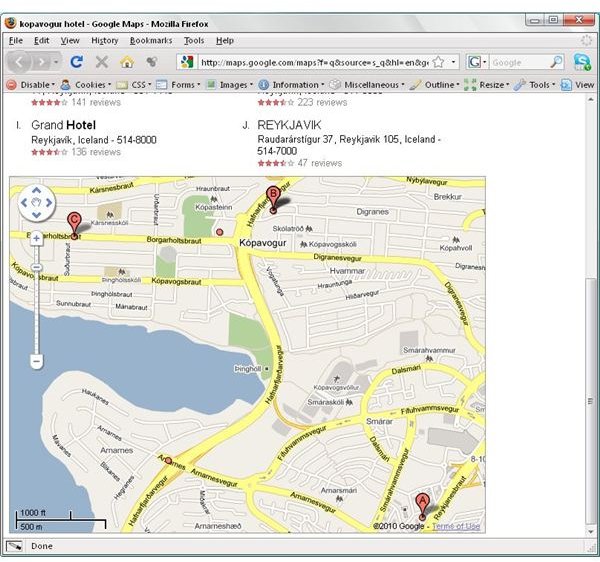Bookmark this page with star icon
Screen dimensions: 600x562
point(439,62)
